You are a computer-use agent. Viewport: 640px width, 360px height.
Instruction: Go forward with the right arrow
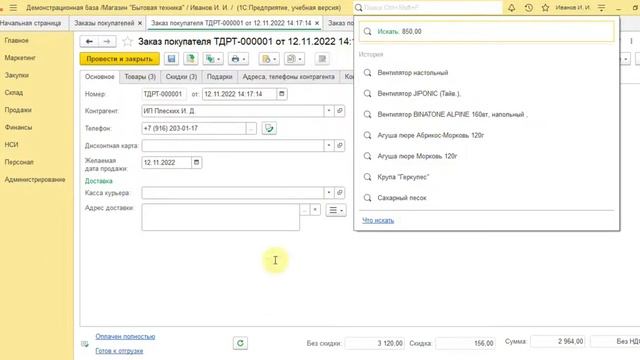point(107,41)
